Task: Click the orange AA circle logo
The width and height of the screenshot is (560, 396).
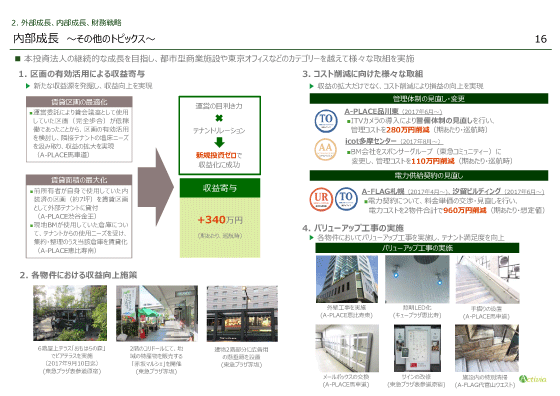Action: 325,149
